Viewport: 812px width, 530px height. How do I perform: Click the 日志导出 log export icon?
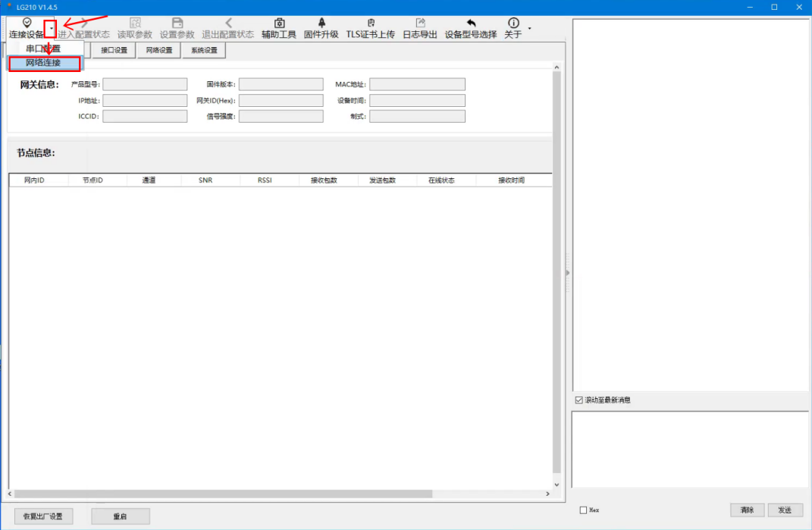[x=419, y=24]
